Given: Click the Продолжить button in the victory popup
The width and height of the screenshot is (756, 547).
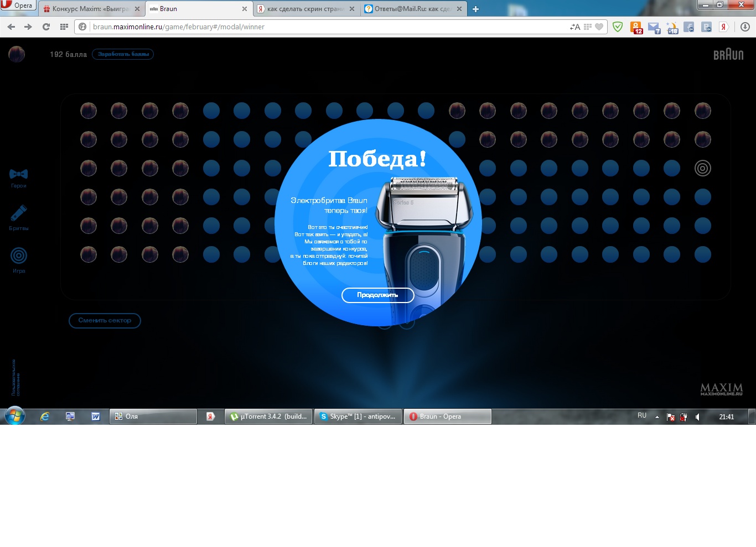Looking at the screenshot, I should (377, 295).
